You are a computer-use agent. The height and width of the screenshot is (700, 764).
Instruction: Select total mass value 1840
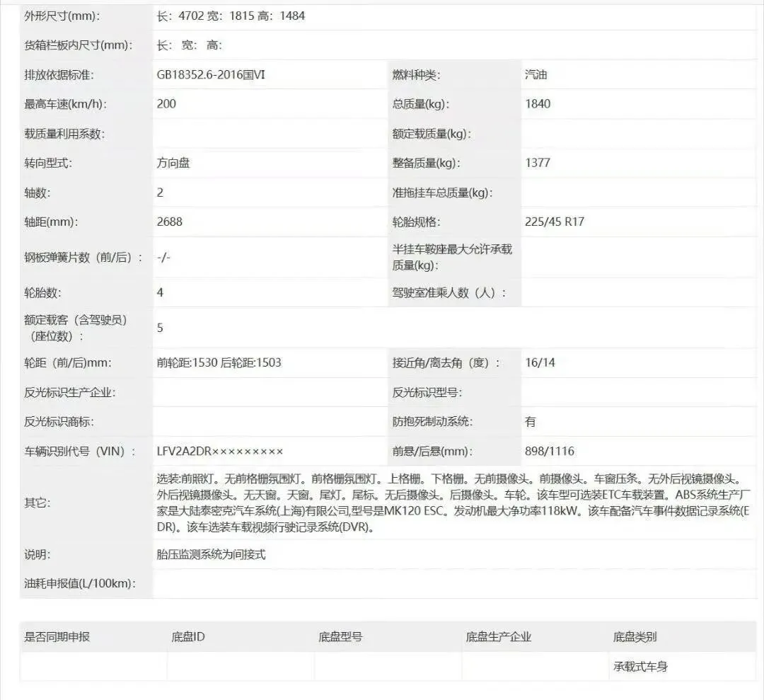tap(538, 104)
